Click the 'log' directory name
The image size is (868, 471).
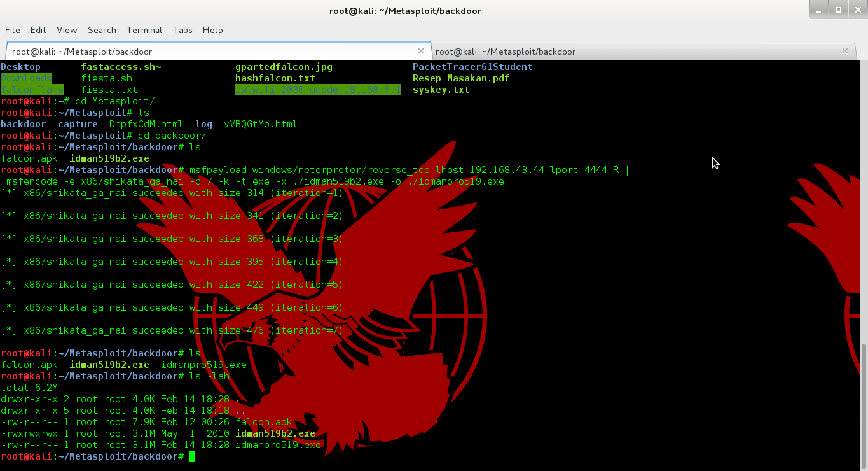point(203,124)
